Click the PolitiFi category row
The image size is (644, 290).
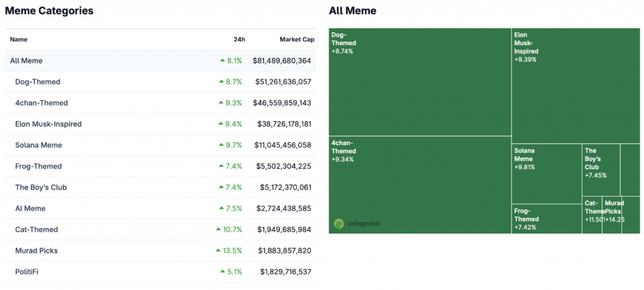point(30,272)
